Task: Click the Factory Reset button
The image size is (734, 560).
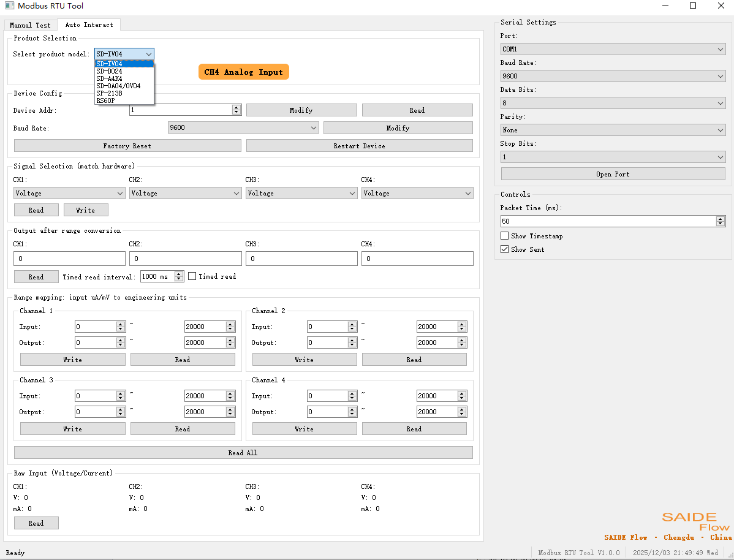Action: point(127,146)
